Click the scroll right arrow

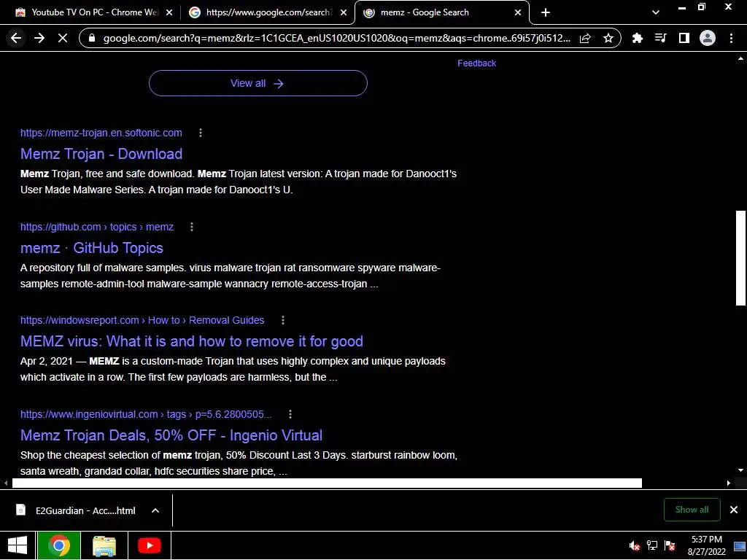(x=729, y=483)
